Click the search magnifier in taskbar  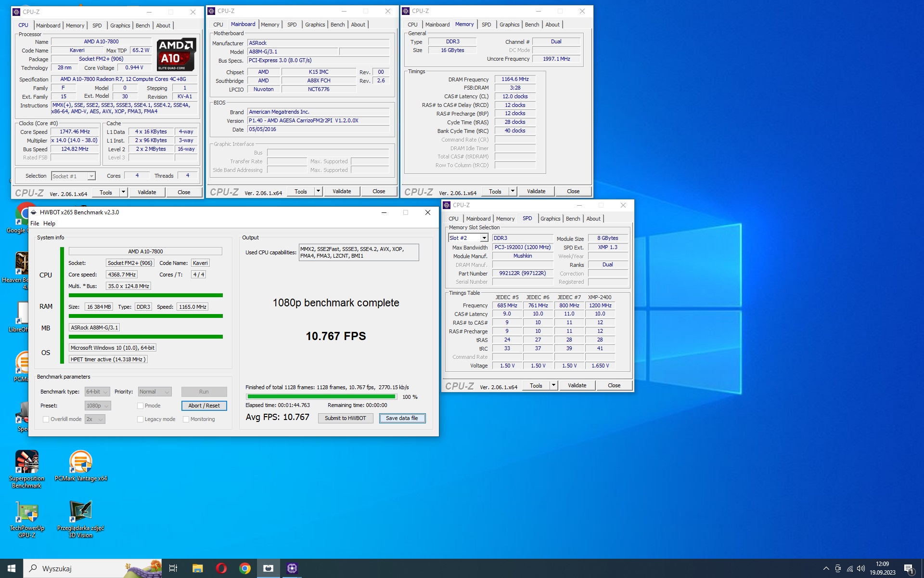[x=33, y=568]
